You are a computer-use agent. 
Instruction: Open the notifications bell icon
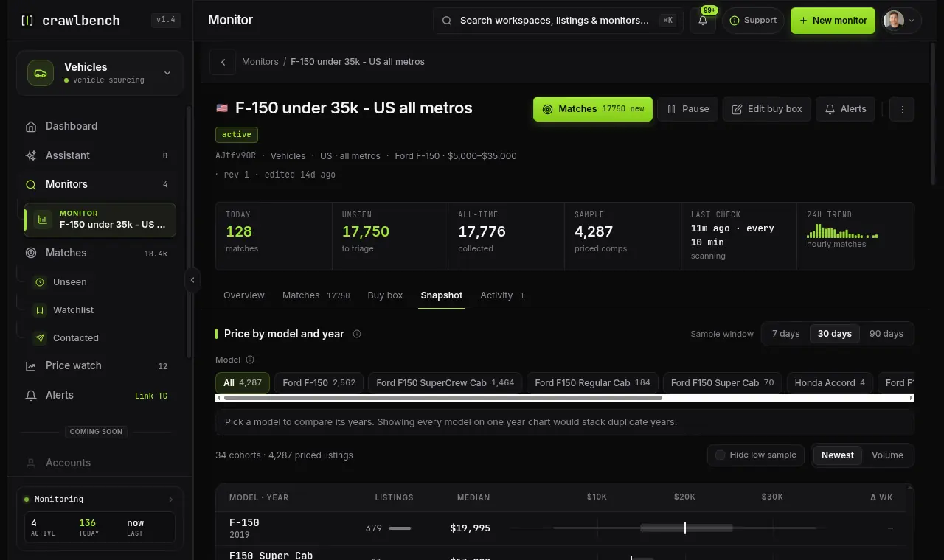(702, 21)
